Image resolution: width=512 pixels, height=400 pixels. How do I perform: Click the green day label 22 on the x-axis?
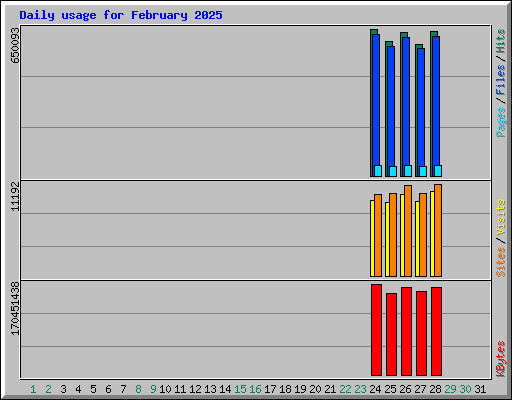(345, 389)
